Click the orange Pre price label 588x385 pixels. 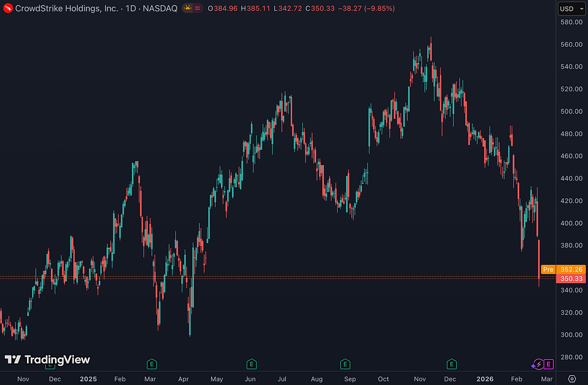pos(548,270)
